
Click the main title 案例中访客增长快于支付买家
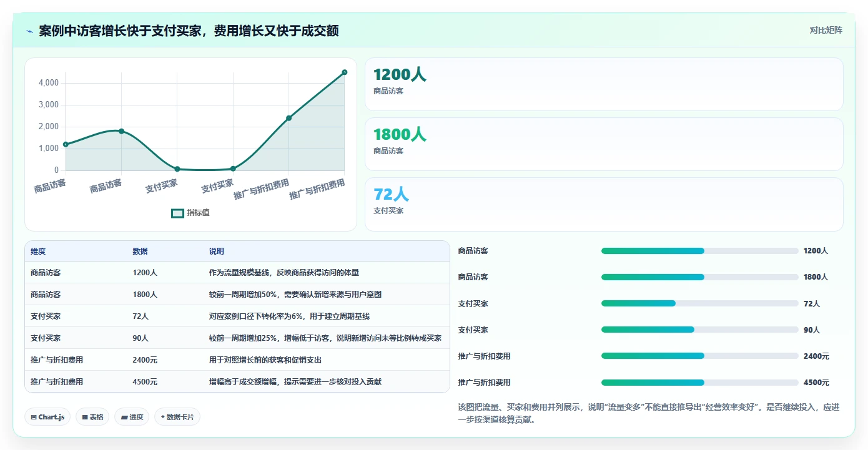pyautogui.click(x=189, y=31)
